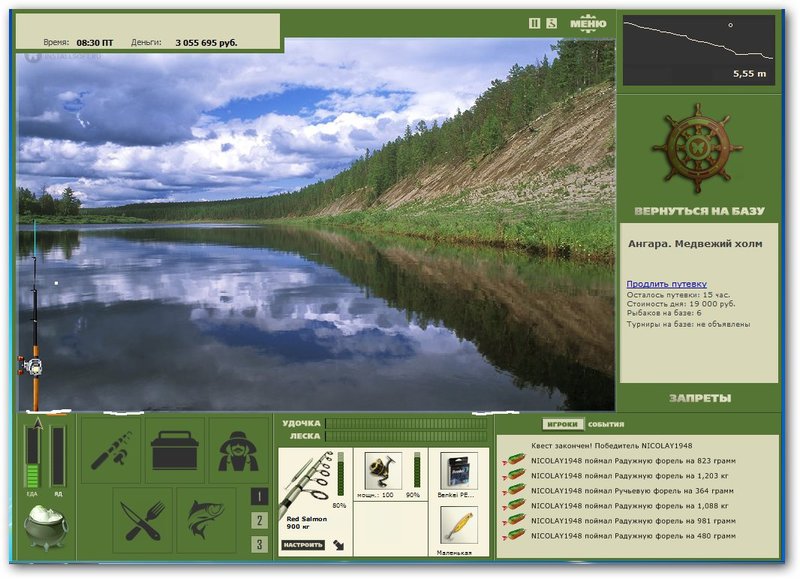
Task: Expand tackle panel with arrow icon
Action: click(x=339, y=545)
